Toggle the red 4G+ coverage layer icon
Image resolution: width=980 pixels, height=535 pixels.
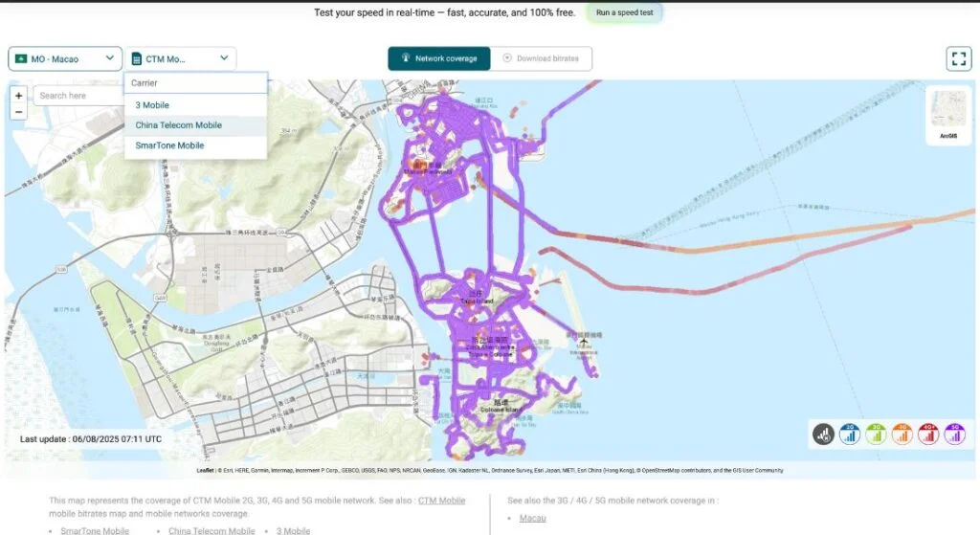click(928, 434)
